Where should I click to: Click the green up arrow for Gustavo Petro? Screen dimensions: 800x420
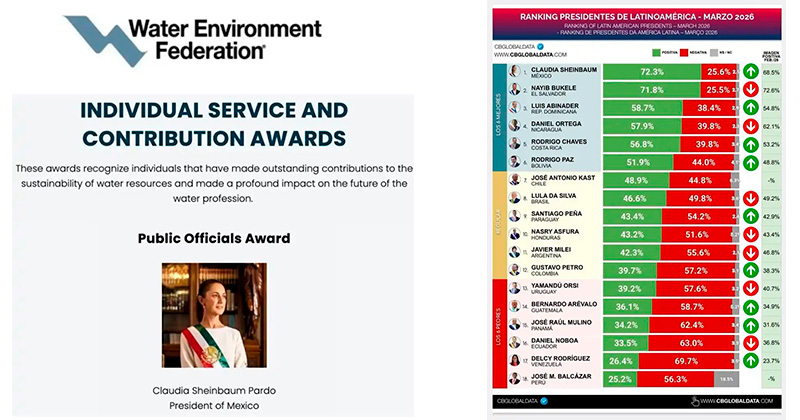749,270
